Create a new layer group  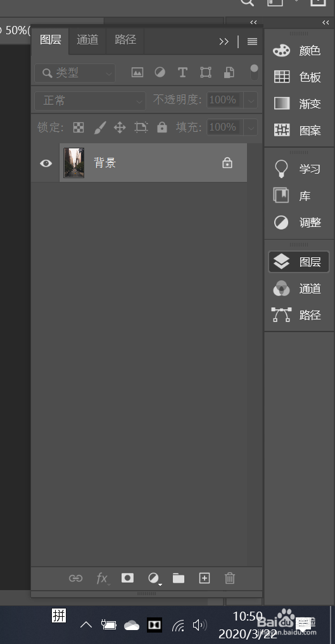click(179, 578)
